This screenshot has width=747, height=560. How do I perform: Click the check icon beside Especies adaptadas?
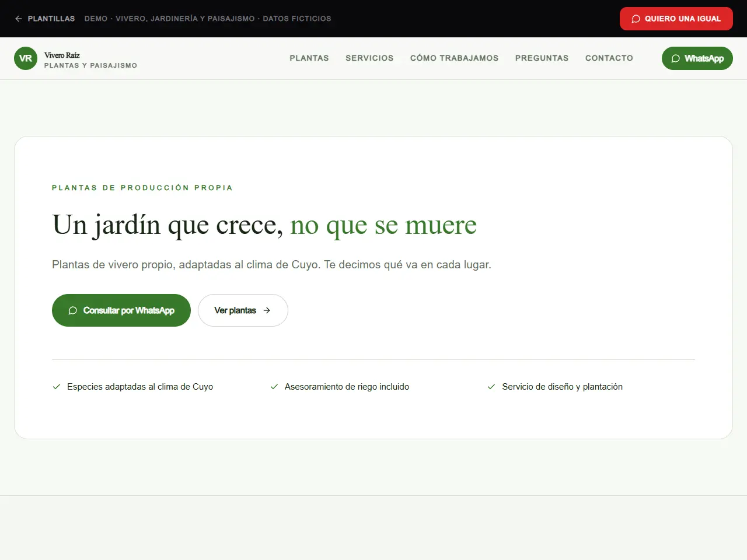tap(57, 387)
